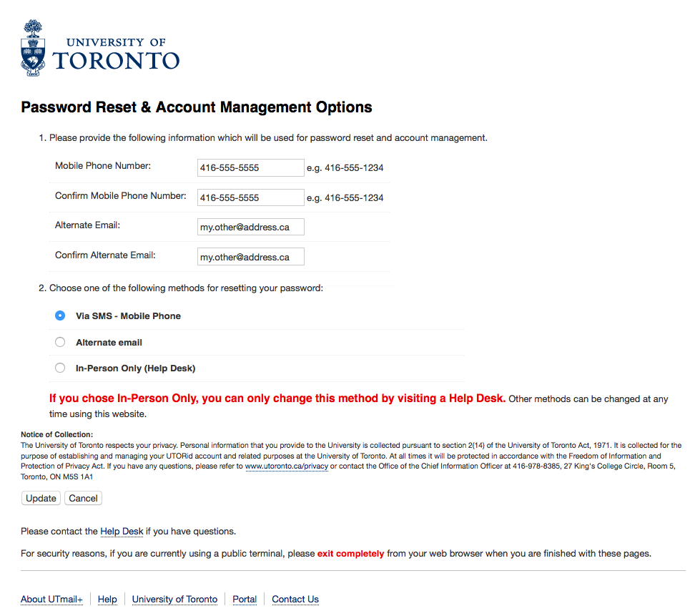Select the Via SMS - Mobile Phone option

point(60,316)
